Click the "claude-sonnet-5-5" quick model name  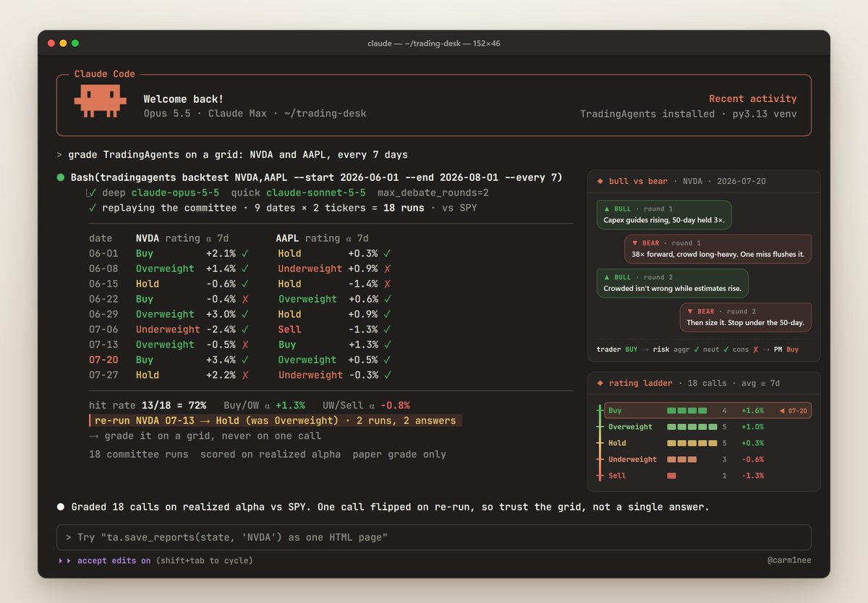click(315, 193)
